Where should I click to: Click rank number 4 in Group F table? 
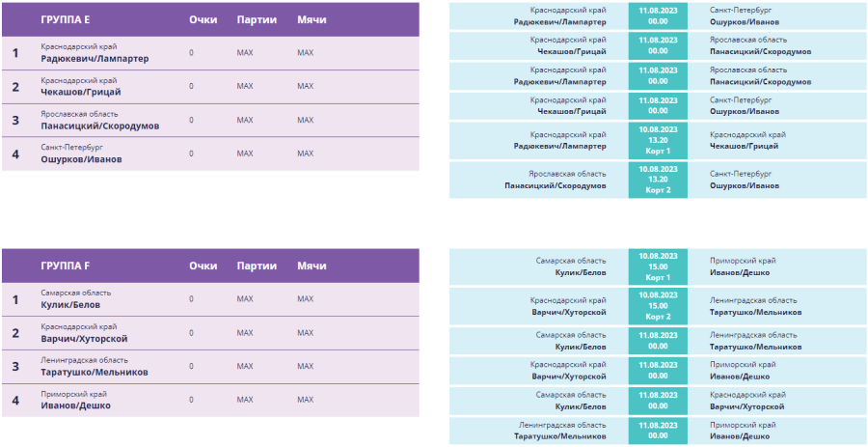coord(15,400)
